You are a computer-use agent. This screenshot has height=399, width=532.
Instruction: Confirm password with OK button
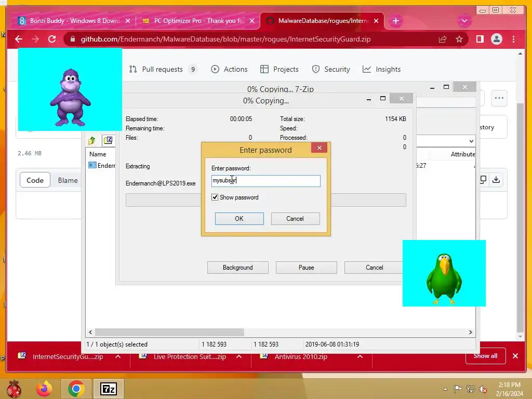pos(239,219)
